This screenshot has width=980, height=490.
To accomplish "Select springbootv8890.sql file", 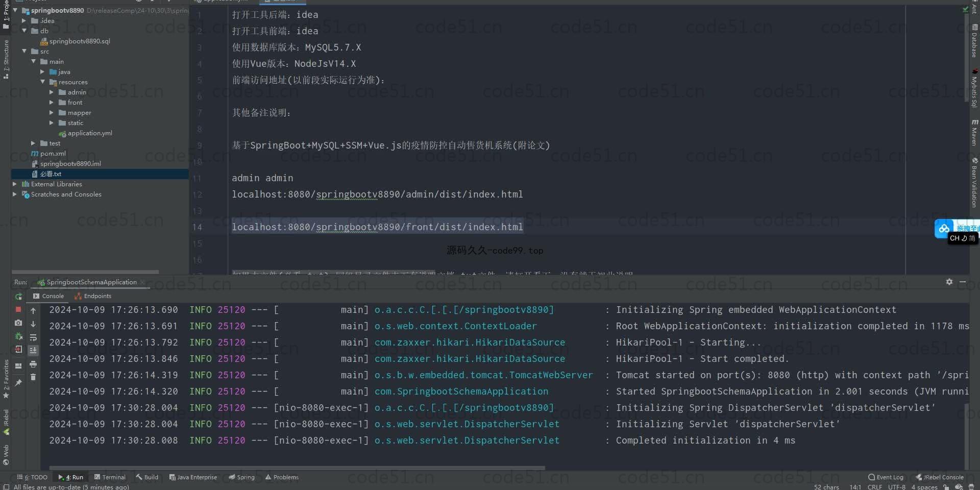I will [x=75, y=41].
